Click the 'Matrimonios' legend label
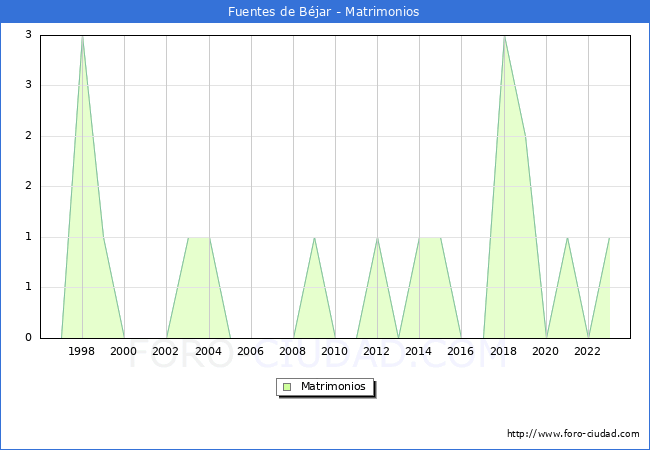 [333, 386]
